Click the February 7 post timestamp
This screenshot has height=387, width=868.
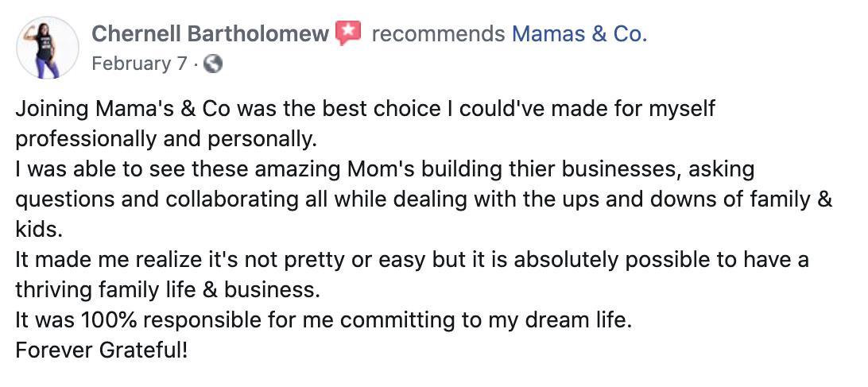coord(139,64)
